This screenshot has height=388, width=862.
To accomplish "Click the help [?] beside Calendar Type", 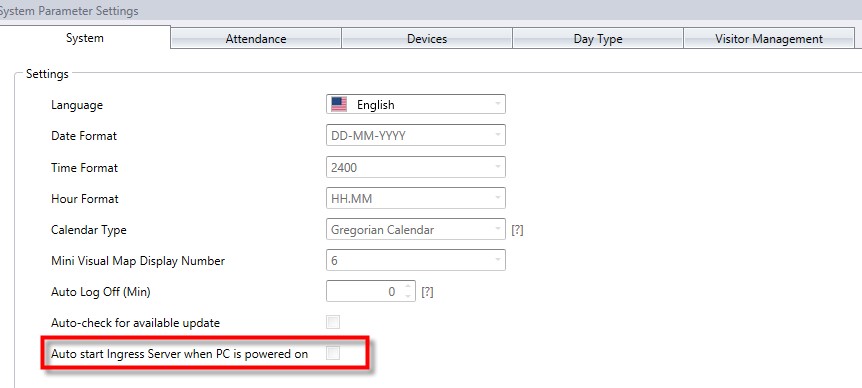I will [x=517, y=230].
